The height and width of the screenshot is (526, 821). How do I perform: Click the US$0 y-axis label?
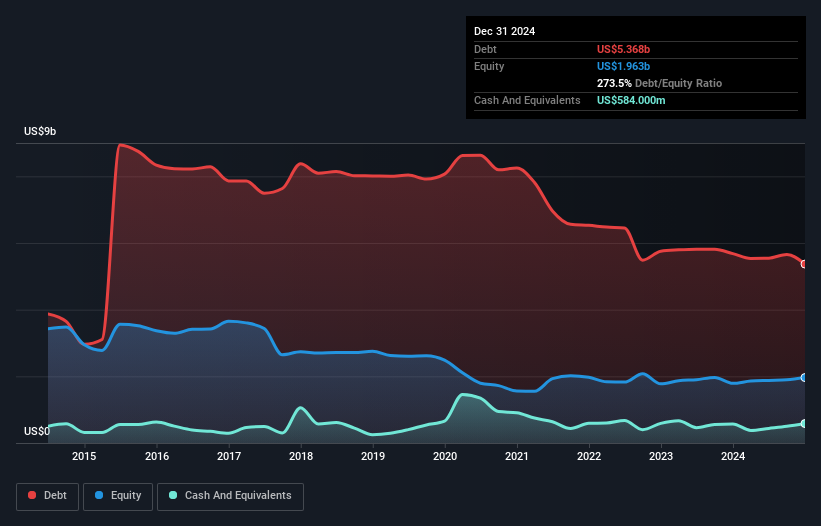click(x=37, y=431)
